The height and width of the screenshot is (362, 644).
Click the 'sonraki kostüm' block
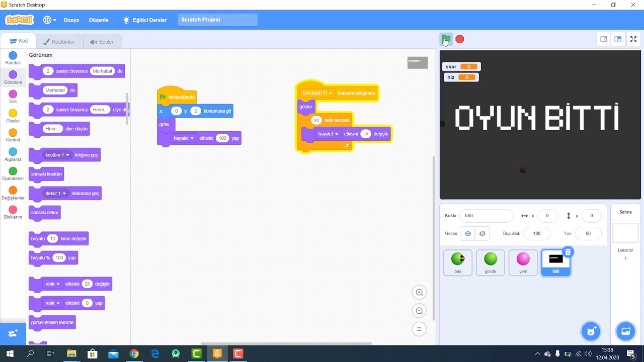[x=46, y=174]
